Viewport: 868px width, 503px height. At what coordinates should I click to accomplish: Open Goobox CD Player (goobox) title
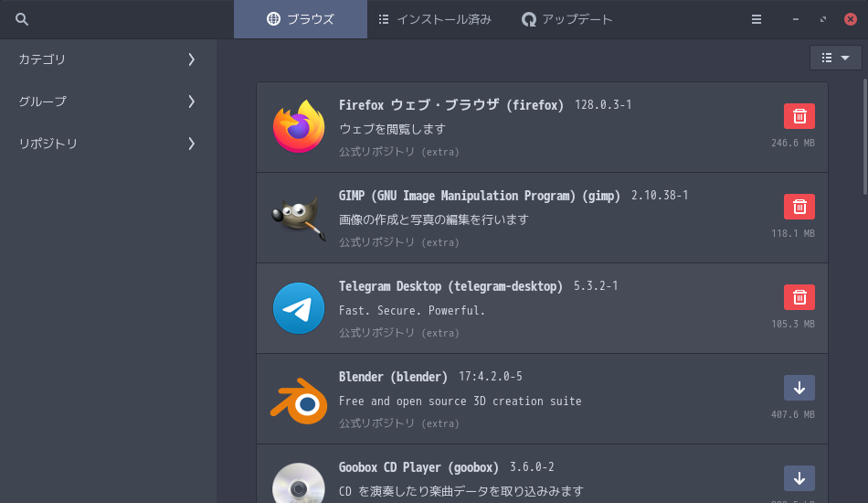pyautogui.click(x=418, y=467)
